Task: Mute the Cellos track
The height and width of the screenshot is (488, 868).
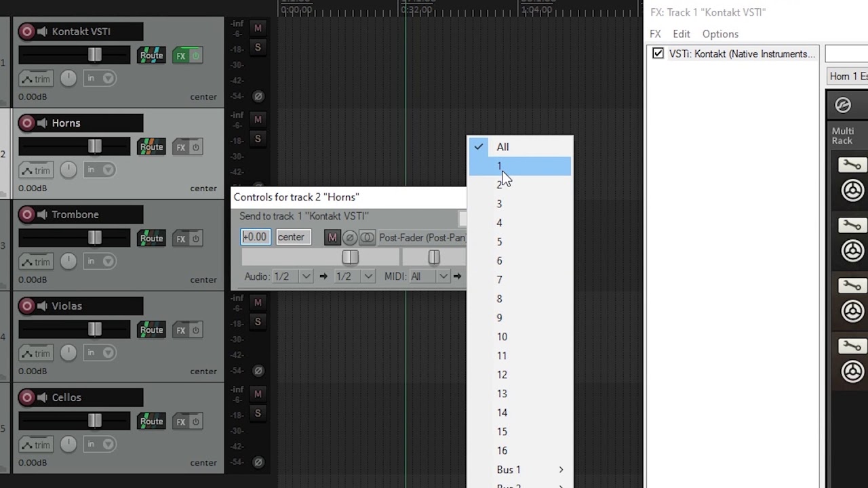Action: [258, 394]
